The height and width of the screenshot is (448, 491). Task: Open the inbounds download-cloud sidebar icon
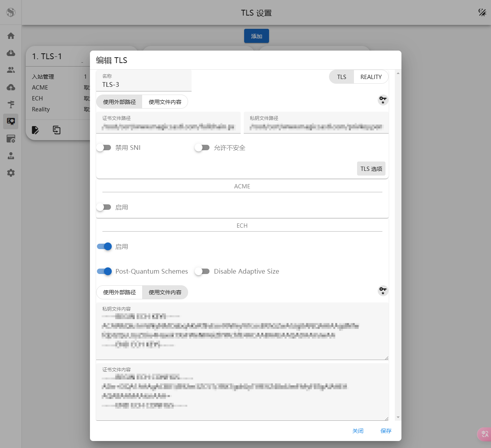[x=11, y=53]
